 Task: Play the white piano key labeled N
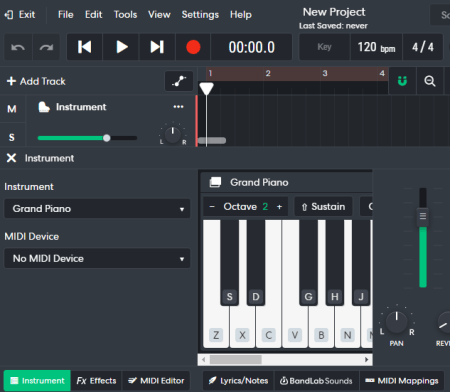347,335
